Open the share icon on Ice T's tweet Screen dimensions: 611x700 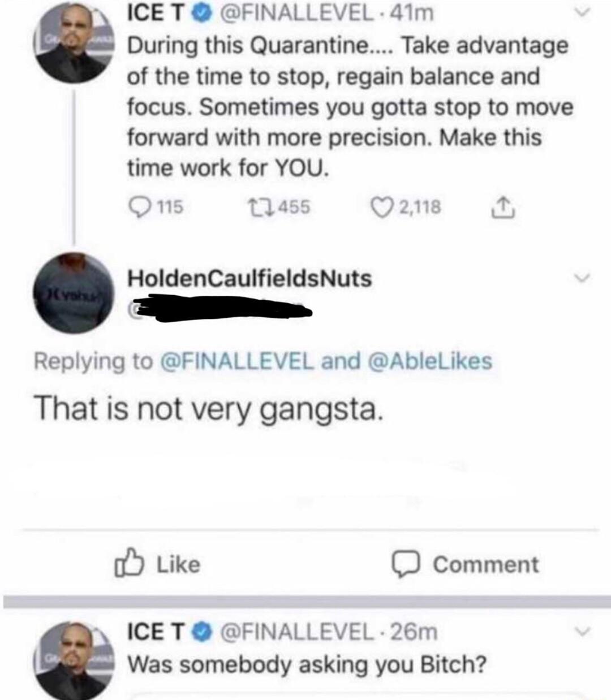pos(505,208)
